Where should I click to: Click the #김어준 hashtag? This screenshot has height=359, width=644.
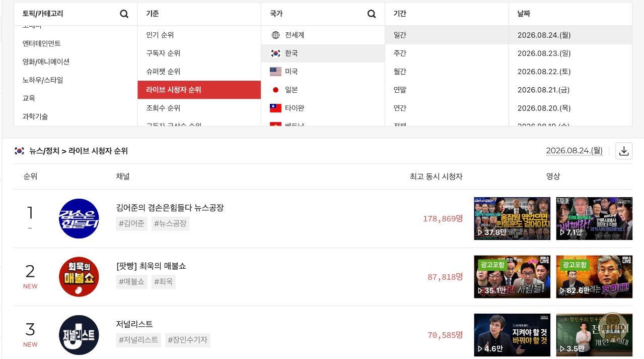(131, 223)
